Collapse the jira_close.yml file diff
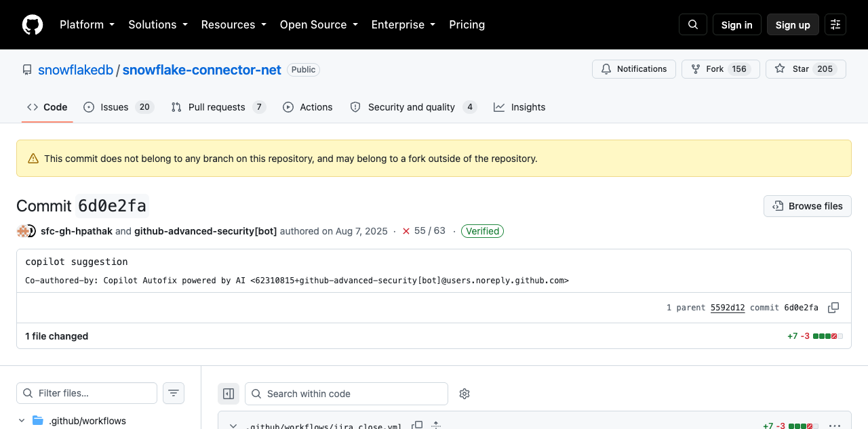The height and width of the screenshot is (429, 868). pyautogui.click(x=233, y=426)
